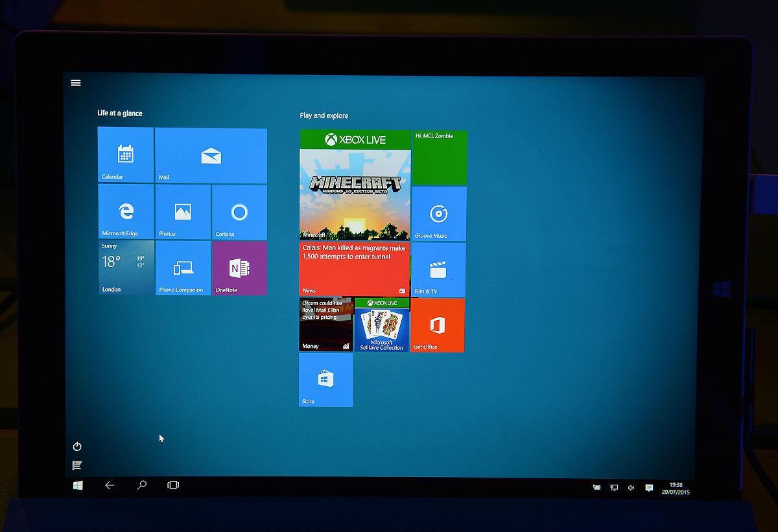Open the Calendar tile
This screenshot has width=778, height=532.
tap(125, 155)
